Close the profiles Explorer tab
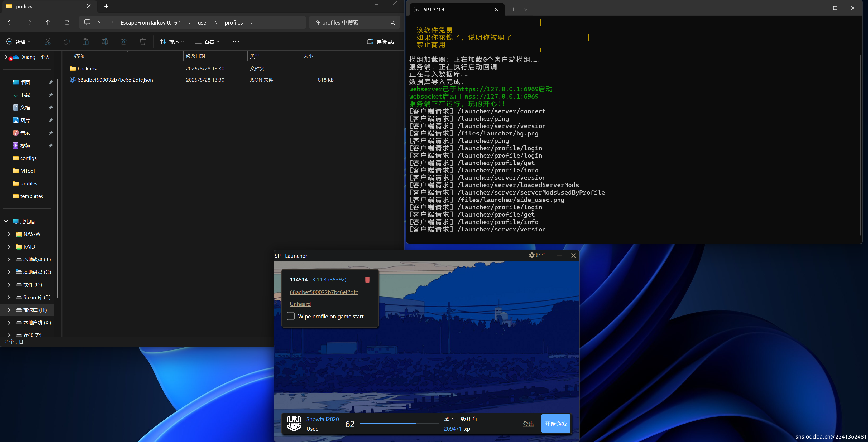Viewport: 868px width, 442px height. click(89, 6)
